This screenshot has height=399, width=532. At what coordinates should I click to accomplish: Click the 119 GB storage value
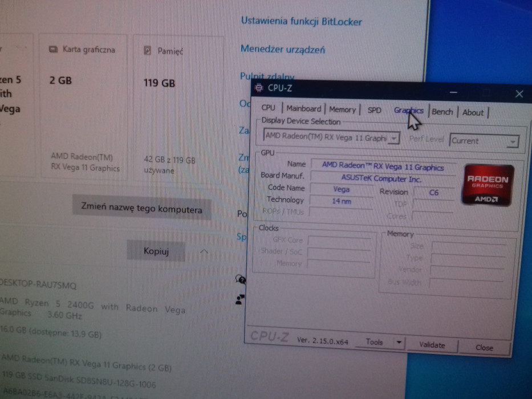pyautogui.click(x=159, y=83)
